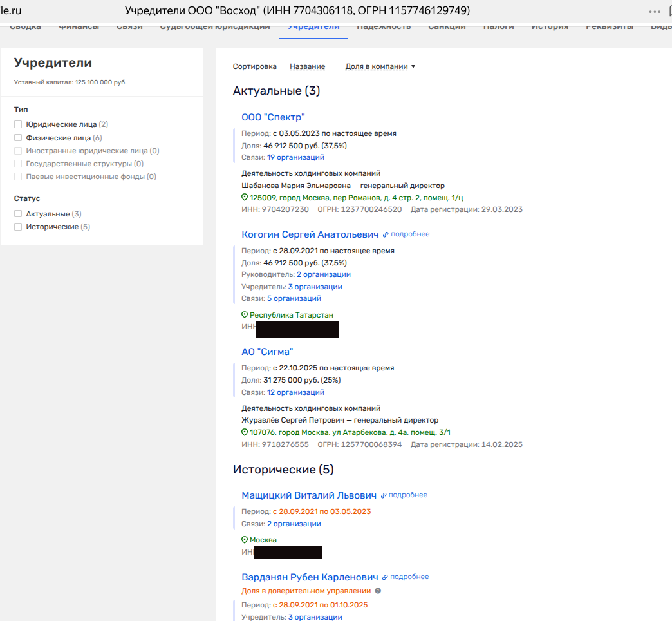Open the АО "Сигма" founder link
Image resolution: width=672 pixels, height=621 pixels.
pos(267,352)
